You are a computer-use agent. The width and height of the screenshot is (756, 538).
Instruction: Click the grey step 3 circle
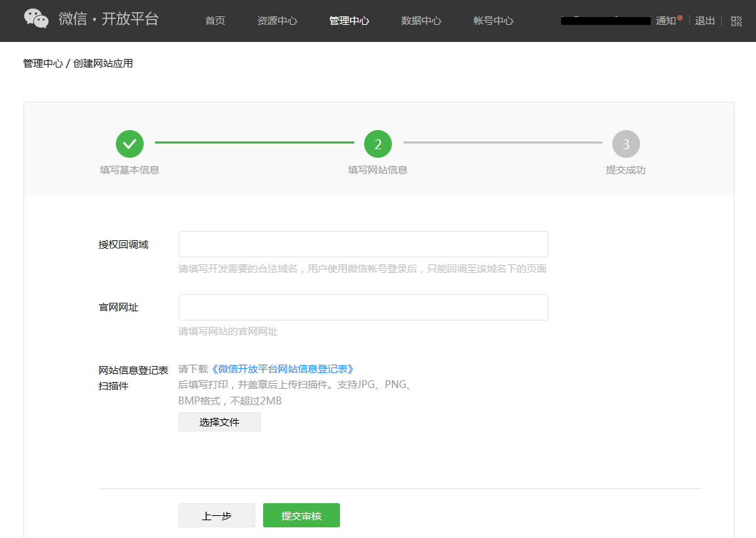coord(626,144)
